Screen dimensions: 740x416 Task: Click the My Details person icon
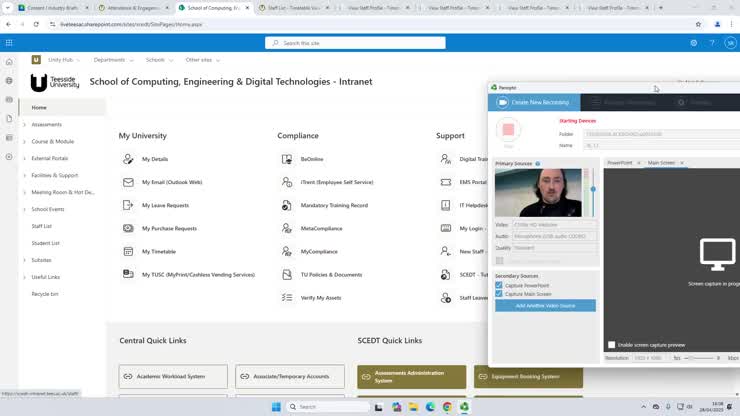(x=128, y=159)
